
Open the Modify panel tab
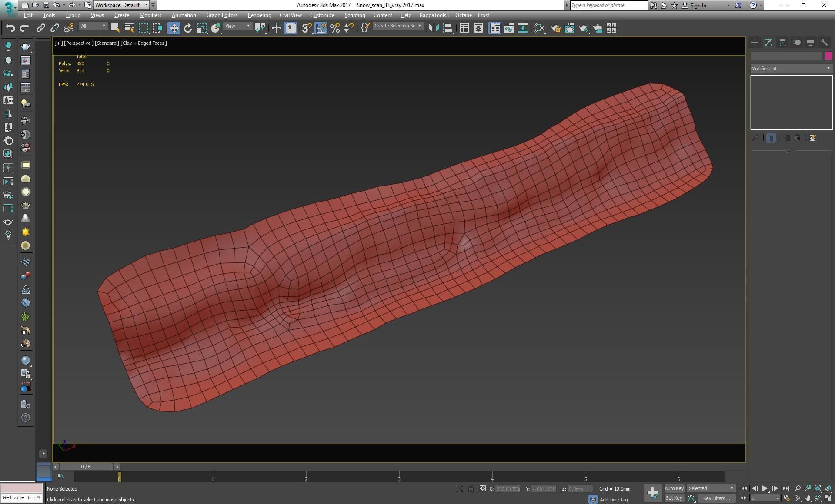coord(768,43)
